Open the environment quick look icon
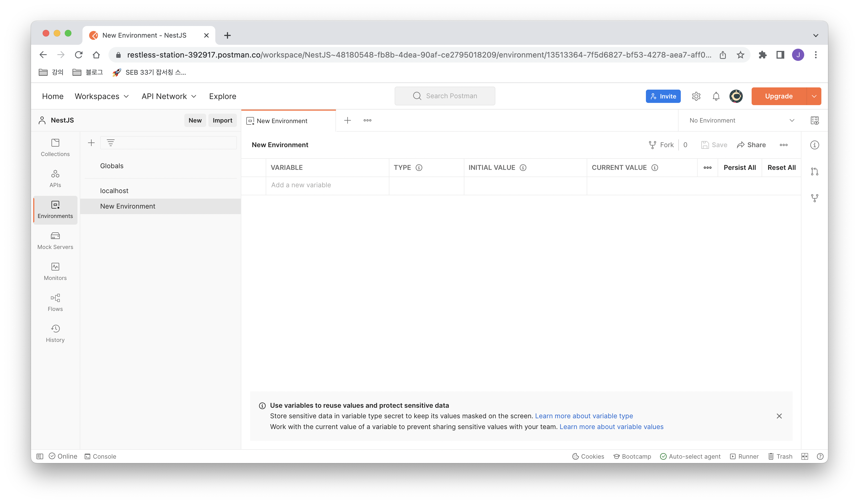Screen dimensions: 859x504 (x=814, y=120)
